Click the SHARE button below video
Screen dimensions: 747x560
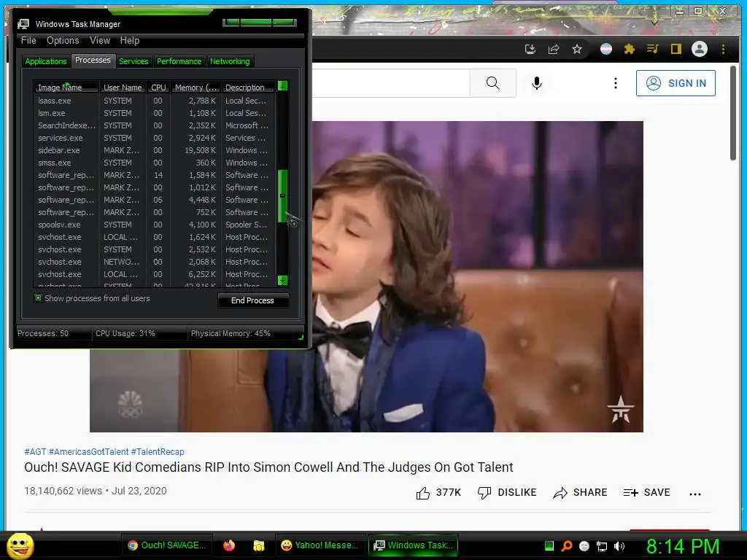[580, 493]
